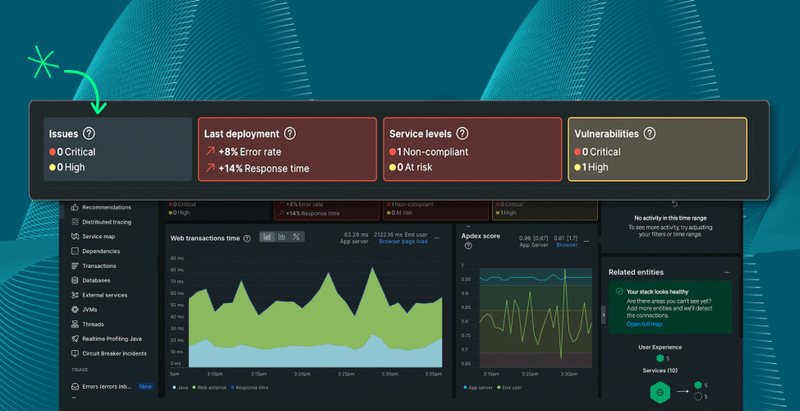Open Distributed tracing in sidebar
800x411 pixels.
(109, 221)
